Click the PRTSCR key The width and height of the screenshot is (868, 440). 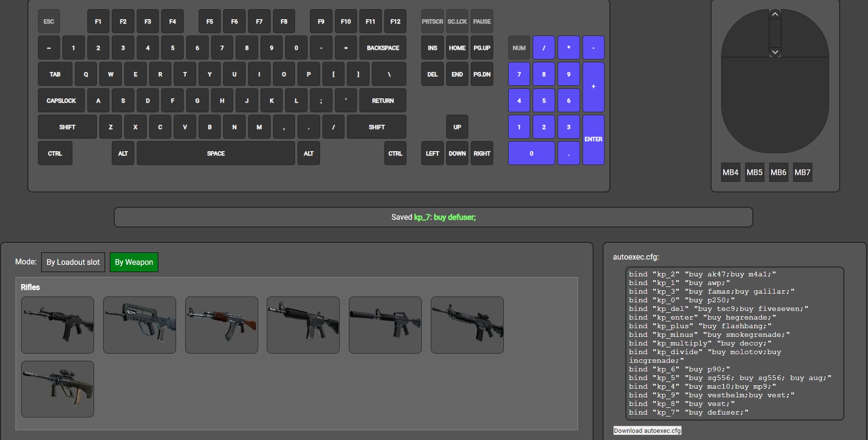(x=432, y=22)
